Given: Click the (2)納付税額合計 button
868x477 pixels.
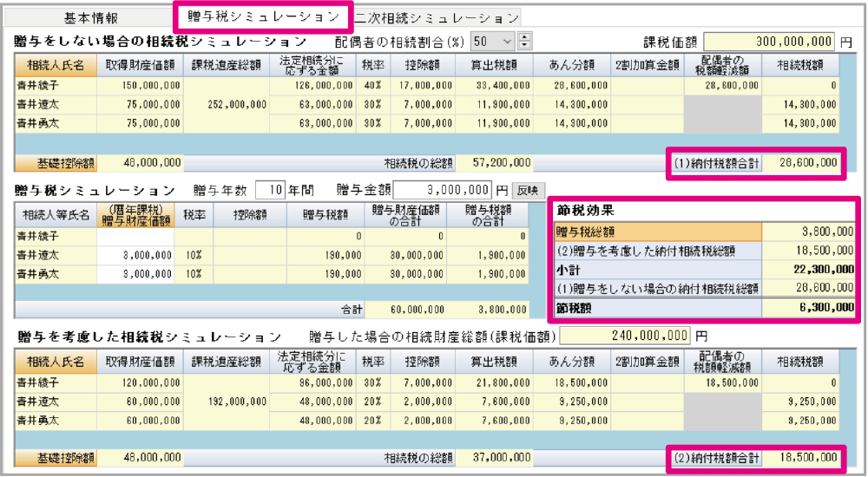Looking at the screenshot, I should pyautogui.click(x=717, y=457).
